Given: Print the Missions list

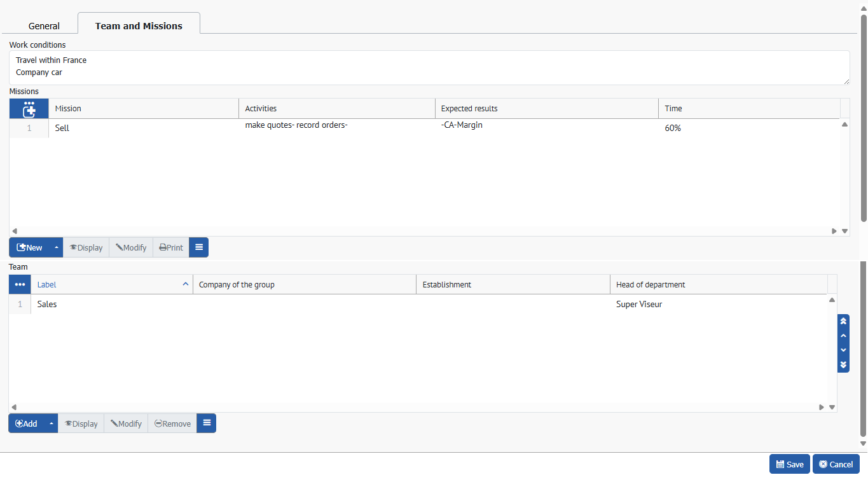Looking at the screenshot, I should point(171,247).
